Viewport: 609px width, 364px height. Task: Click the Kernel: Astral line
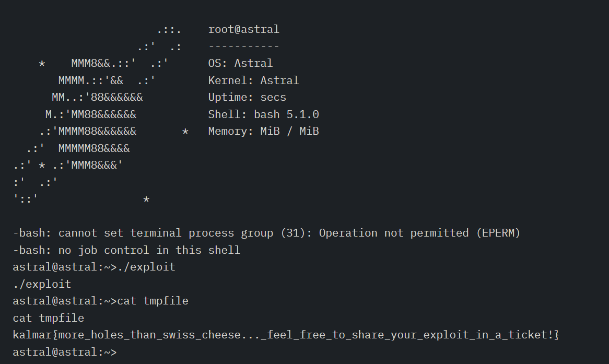[x=253, y=80]
